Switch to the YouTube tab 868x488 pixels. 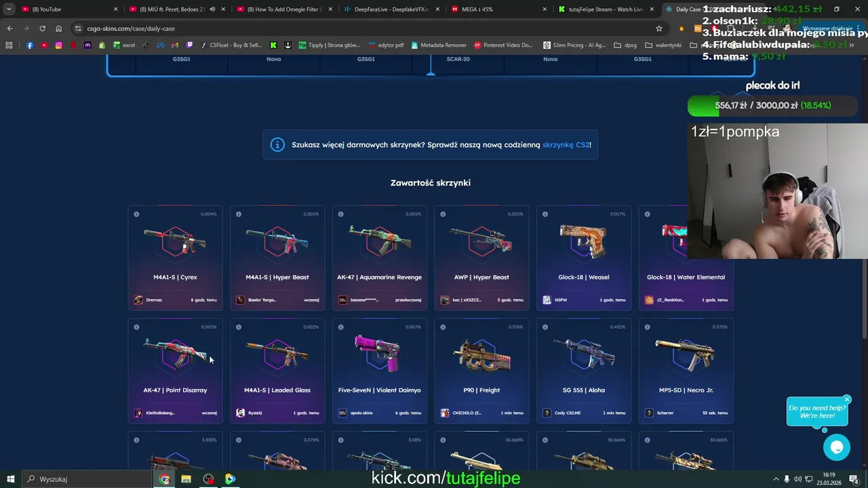(68, 9)
